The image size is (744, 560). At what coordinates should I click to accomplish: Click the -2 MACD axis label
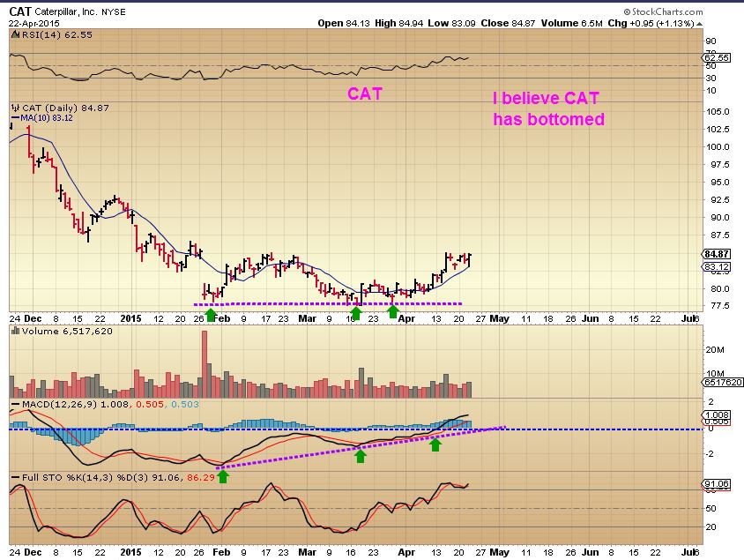pos(710,453)
